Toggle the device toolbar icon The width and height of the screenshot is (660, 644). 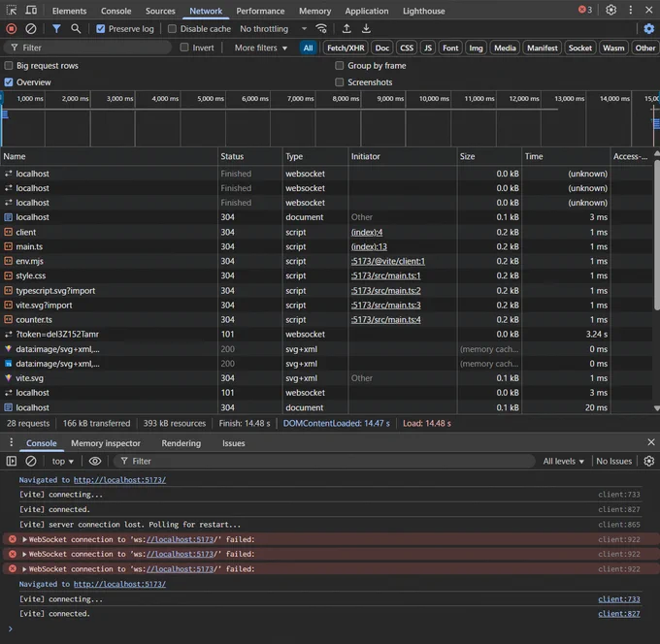pyautogui.click(x=31, y=10)
